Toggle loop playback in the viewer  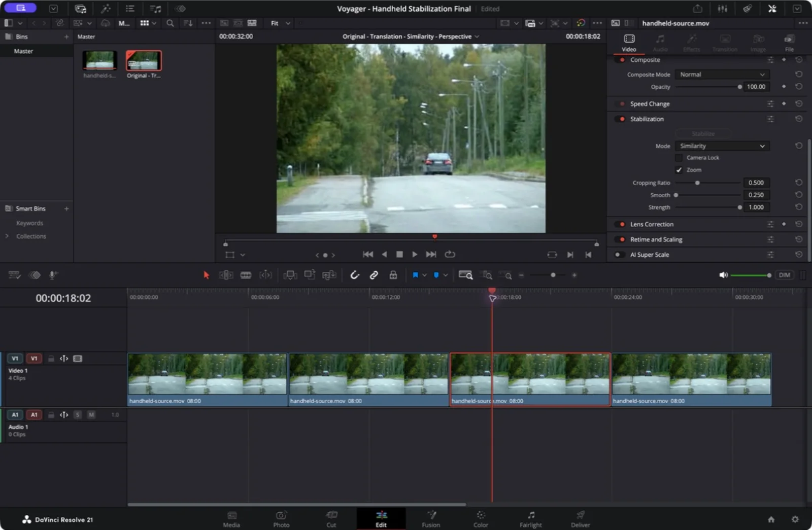pyautogui.click(x=450, y=255)
